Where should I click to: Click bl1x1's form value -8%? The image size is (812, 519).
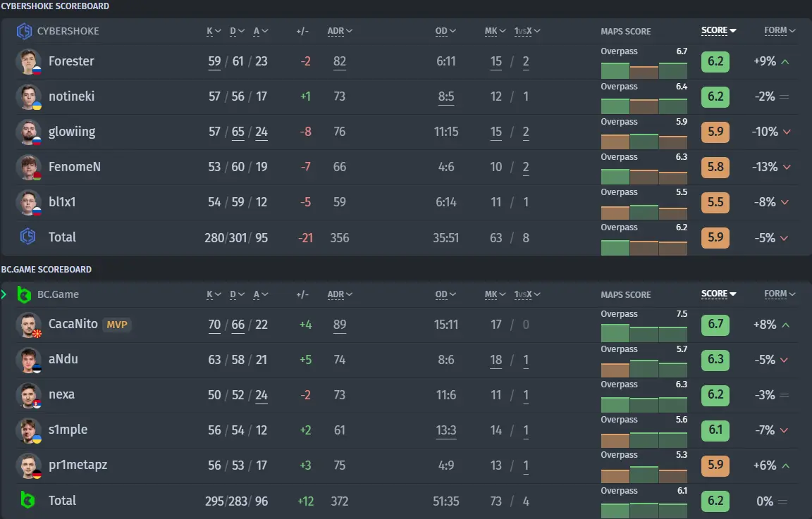pyautogui.click(x=764, y=202)
